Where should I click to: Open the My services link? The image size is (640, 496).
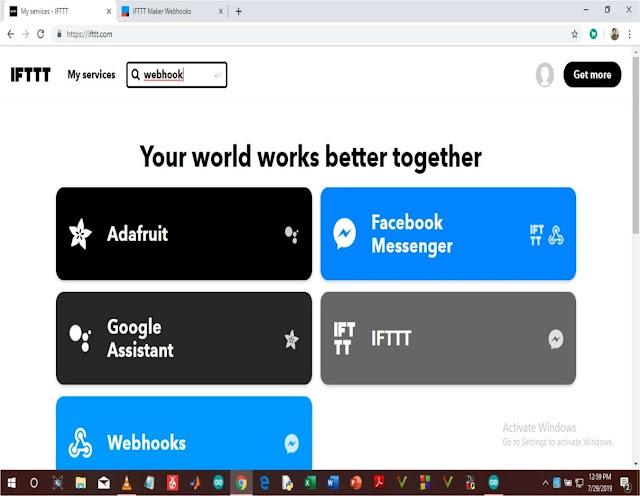coord(91,75)
